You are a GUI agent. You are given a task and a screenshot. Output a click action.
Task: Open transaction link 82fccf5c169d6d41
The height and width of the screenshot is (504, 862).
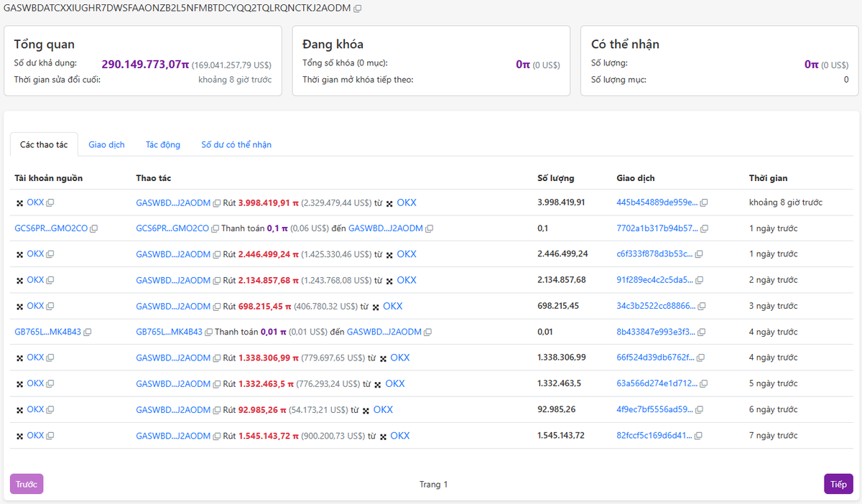point(654,436)
